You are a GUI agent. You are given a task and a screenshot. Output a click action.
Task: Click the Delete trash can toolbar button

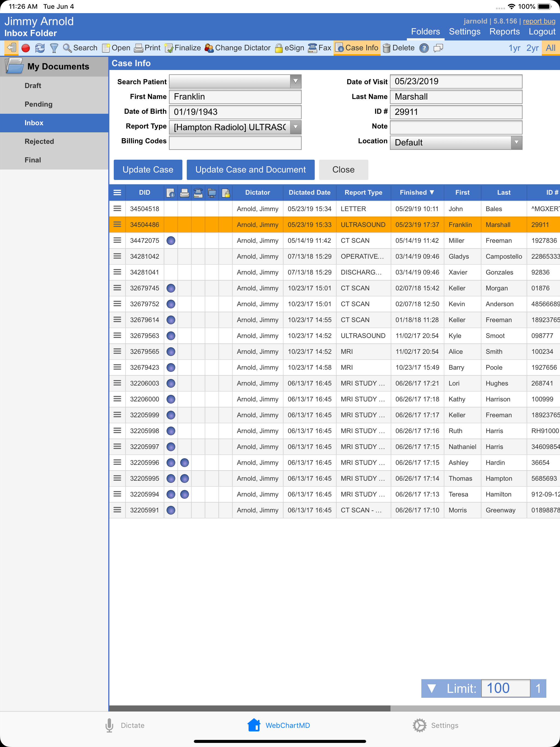pyautogui.click(x=399, y=48)
